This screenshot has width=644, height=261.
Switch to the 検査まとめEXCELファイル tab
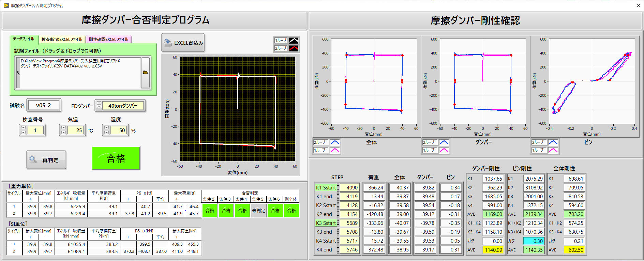click(x=62, y=40)
